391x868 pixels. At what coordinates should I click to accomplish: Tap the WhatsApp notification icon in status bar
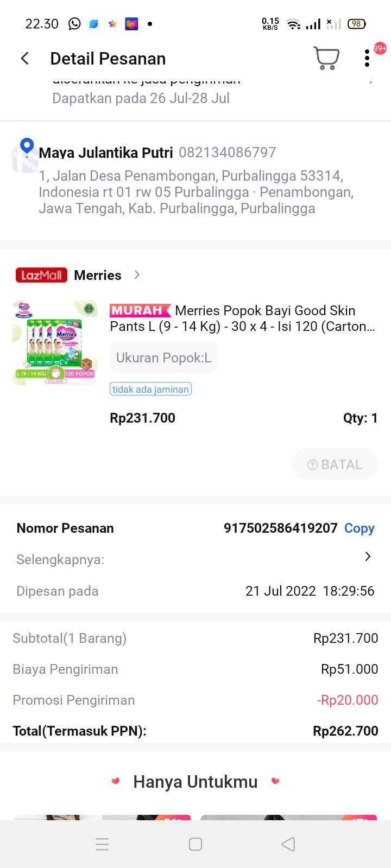(74, 24)
